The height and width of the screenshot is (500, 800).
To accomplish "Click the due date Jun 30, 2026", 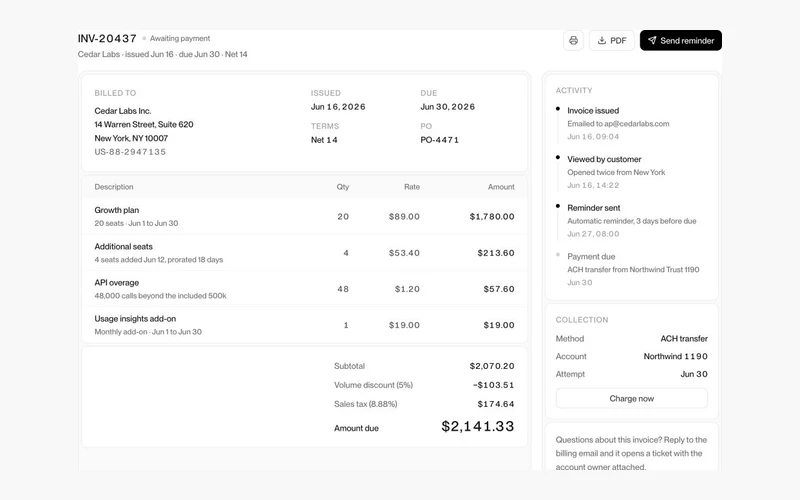I will (x=447, y=107).
